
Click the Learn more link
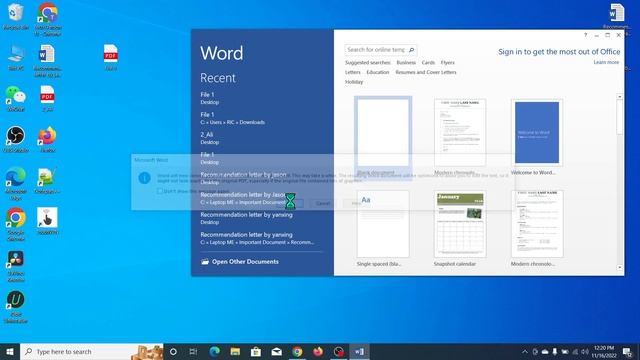(606, 62)
